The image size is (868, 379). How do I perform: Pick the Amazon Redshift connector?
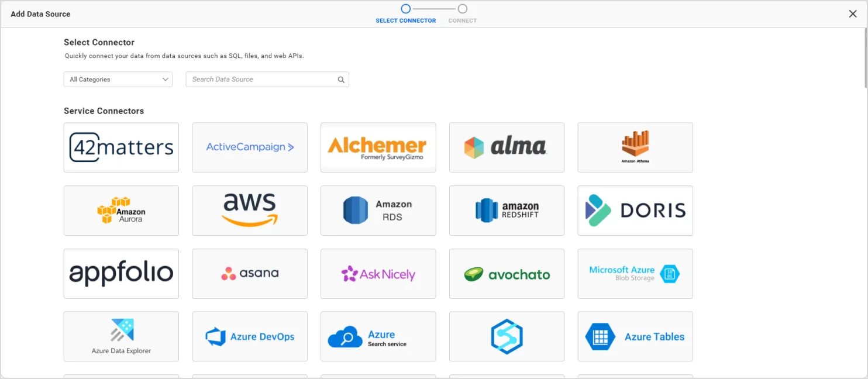point(507,211)
